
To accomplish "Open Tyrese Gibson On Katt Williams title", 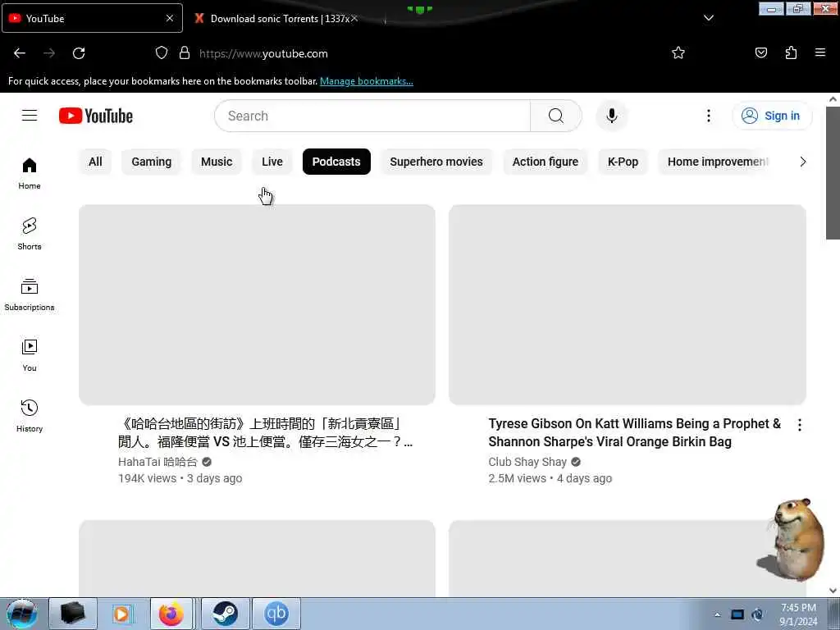I will pos(635,432).
